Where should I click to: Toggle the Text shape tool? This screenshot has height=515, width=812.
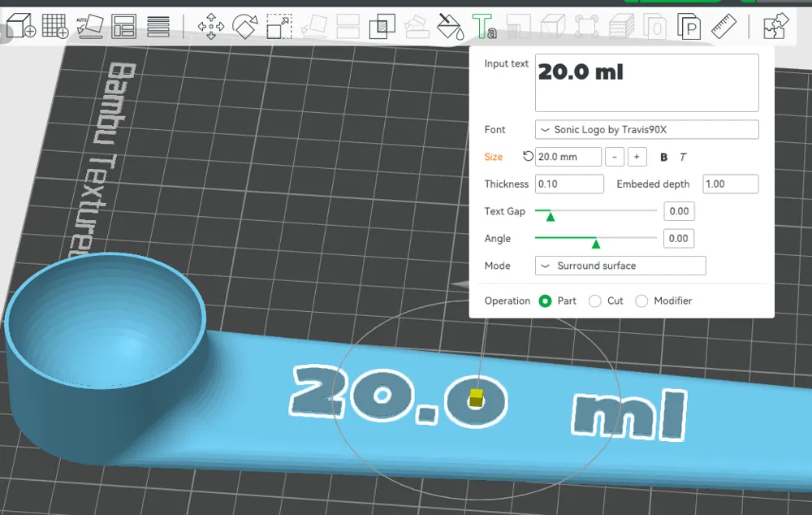pyautogui.click(x=484, y=27)
